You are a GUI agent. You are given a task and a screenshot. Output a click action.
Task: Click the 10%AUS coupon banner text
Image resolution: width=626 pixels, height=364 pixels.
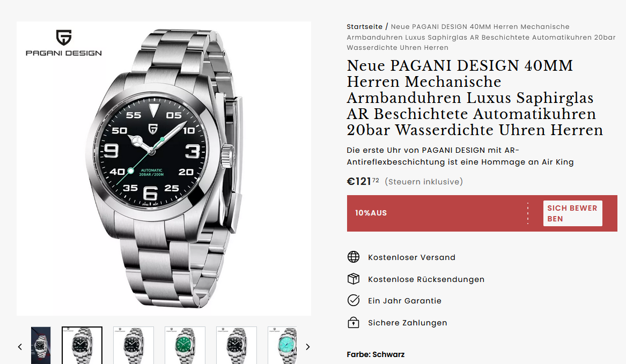click(371, 213)
